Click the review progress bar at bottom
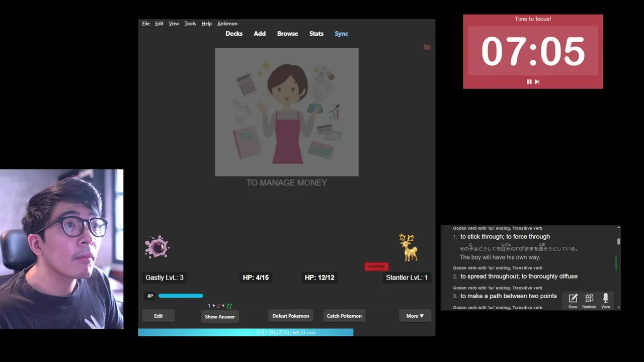 286,332
